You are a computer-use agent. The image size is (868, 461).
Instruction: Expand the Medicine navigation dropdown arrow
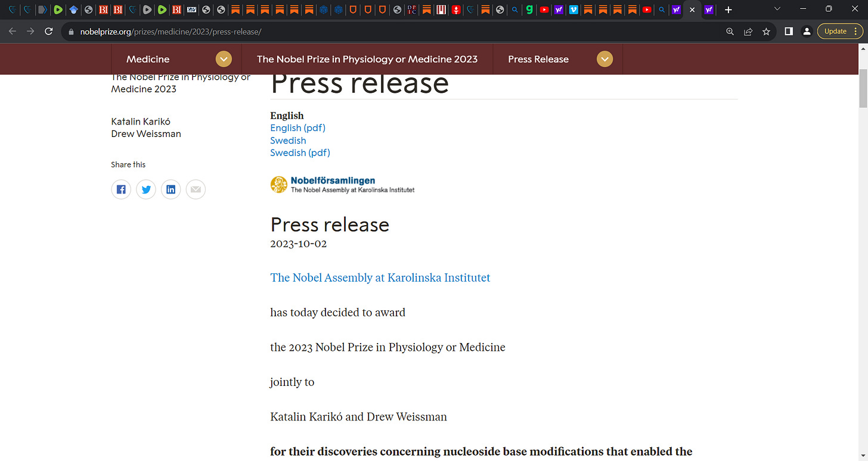coord(224,59)
